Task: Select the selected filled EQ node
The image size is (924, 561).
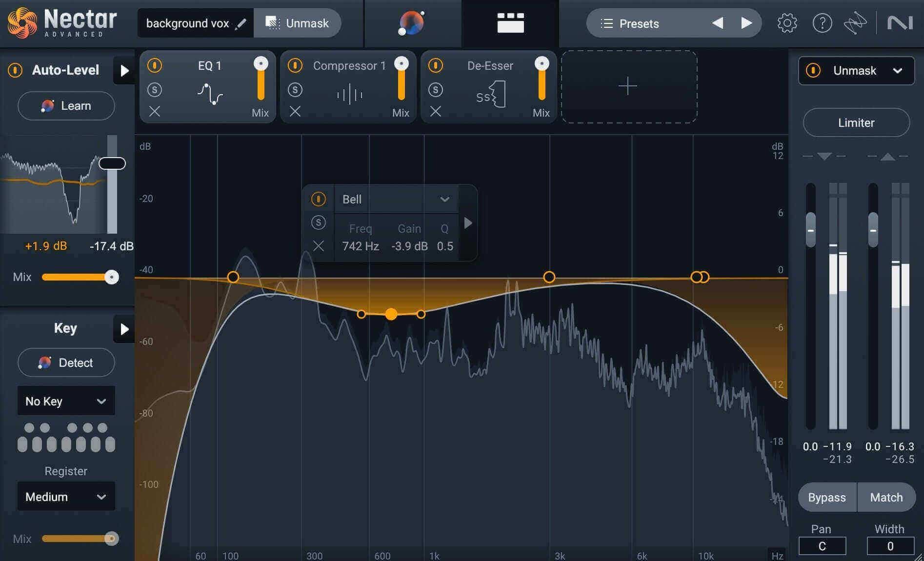Action: (391, 314)
